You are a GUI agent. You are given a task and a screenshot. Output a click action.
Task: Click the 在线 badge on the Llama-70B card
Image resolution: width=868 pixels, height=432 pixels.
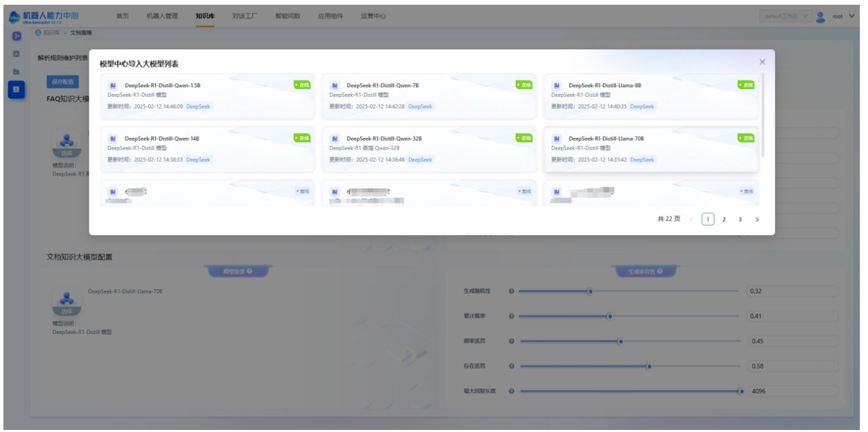[745, 138]
